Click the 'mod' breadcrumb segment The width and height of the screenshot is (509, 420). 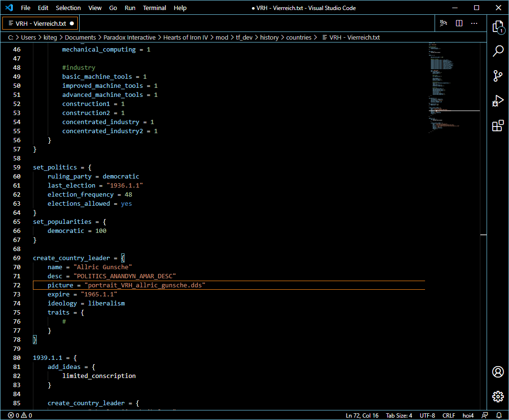click(222, 37)
